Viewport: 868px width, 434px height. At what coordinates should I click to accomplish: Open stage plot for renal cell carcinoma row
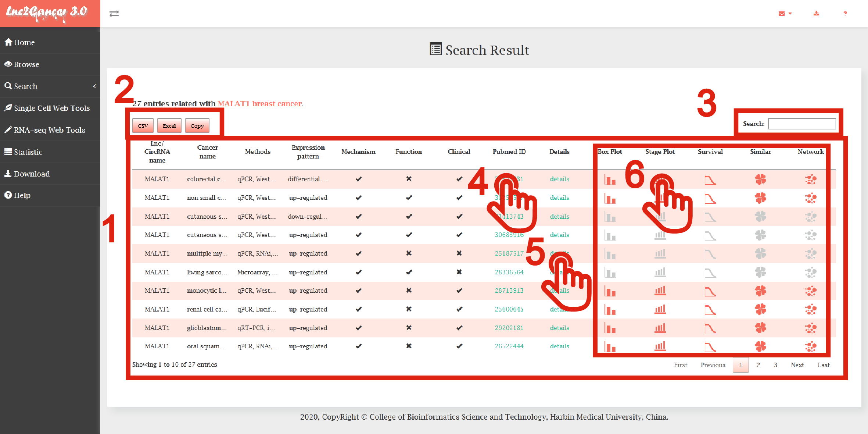[660, 310]
